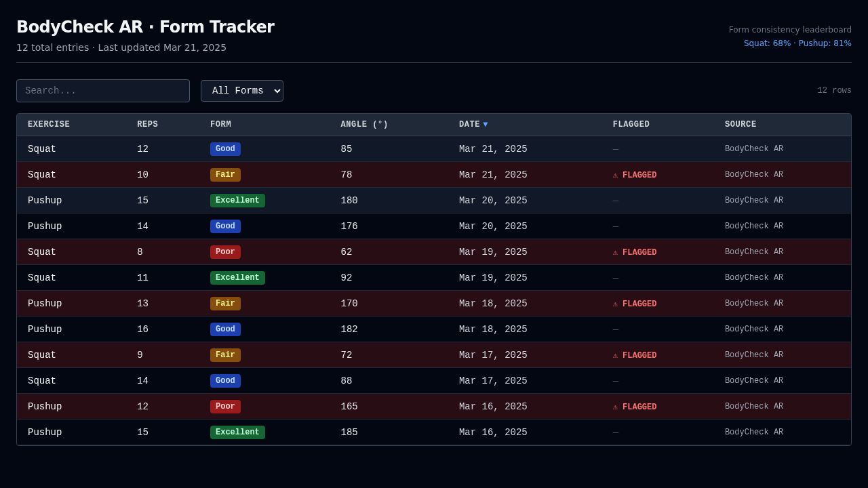The height and width of the screenshot is (488, 868).
Task: Open the All Forms filter dropdown
Action: coord(242,91)
